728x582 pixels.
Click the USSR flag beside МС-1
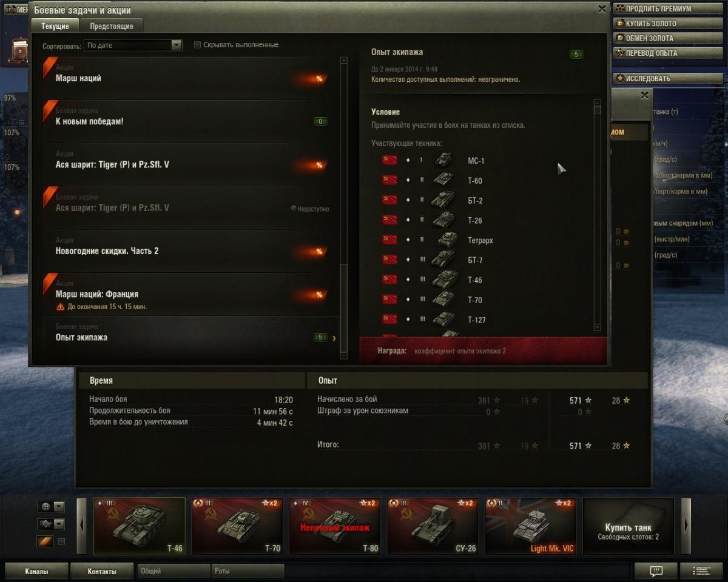click(x=389, y=160)
